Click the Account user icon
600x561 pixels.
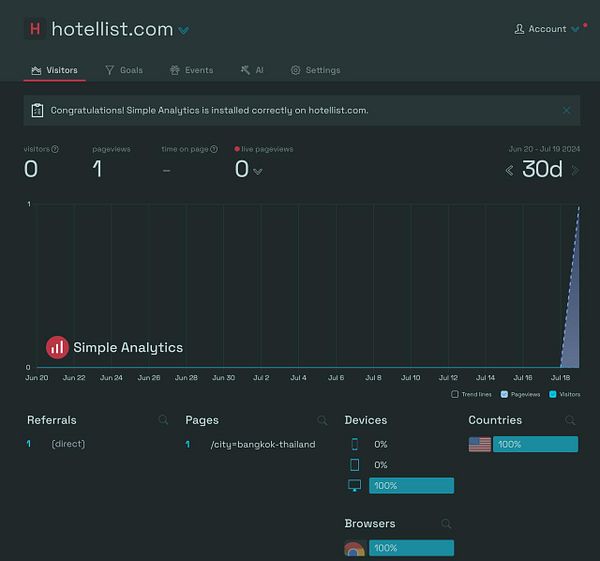tap(519, 29)
